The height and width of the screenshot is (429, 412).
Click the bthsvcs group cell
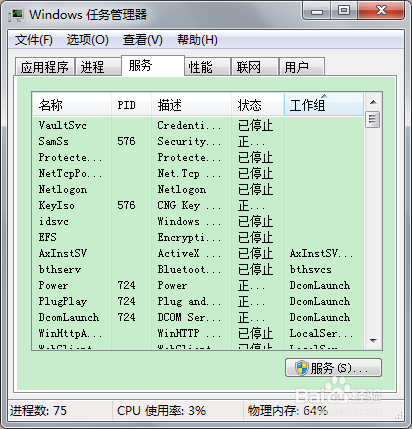311,269
